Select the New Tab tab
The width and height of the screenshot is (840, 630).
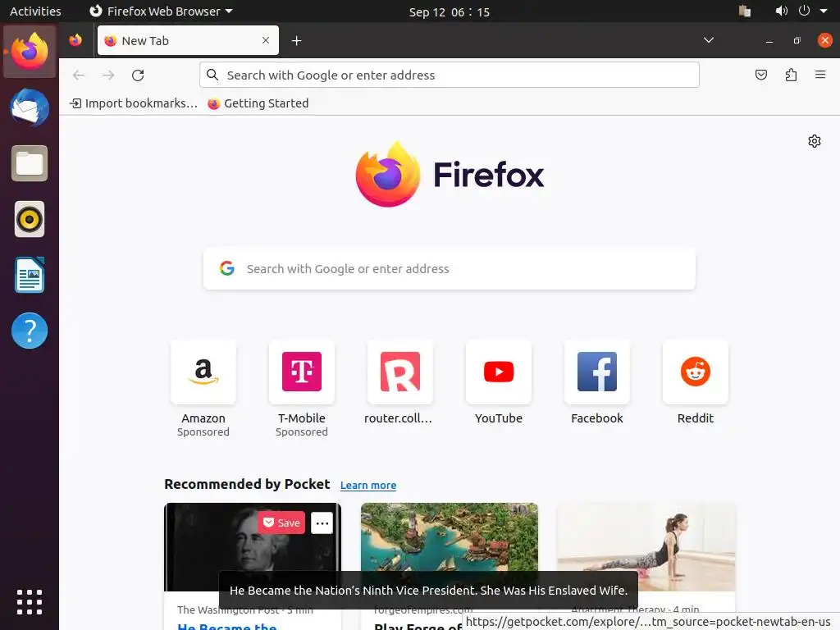pyautogui.click(x=188, y=40)
